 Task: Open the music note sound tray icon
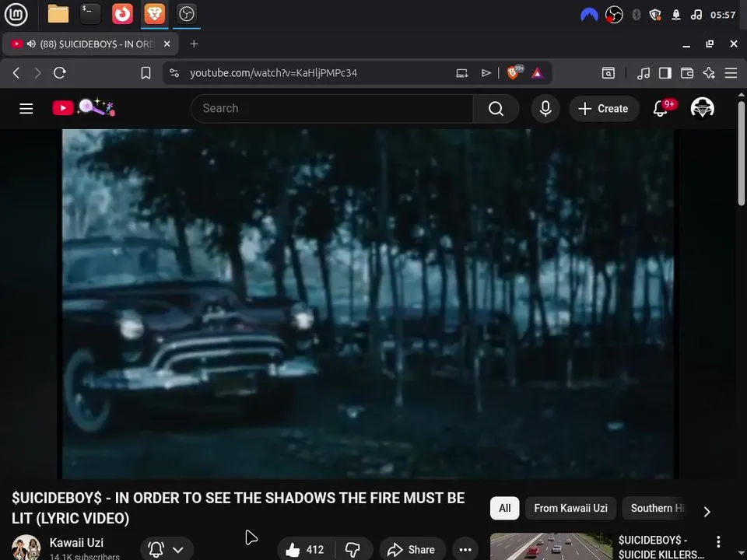(696, 15)
